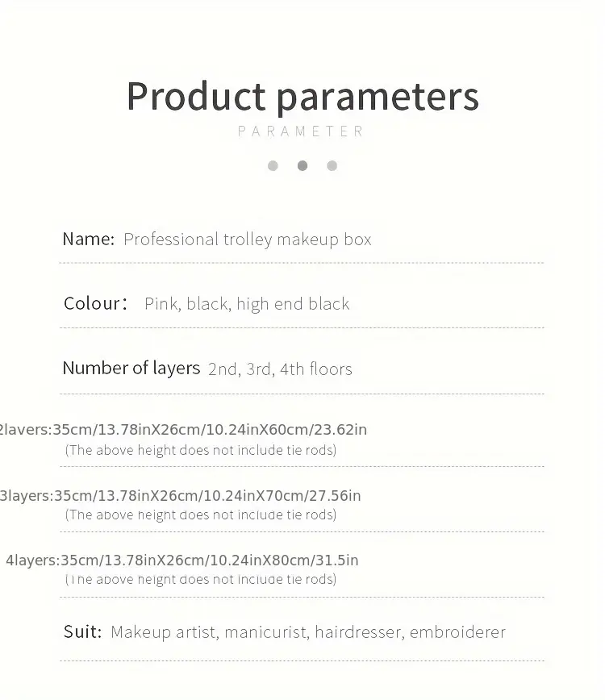The image size is (605, 700).
Task: Click the 4layers dimensions line
Action: [182, 560]
